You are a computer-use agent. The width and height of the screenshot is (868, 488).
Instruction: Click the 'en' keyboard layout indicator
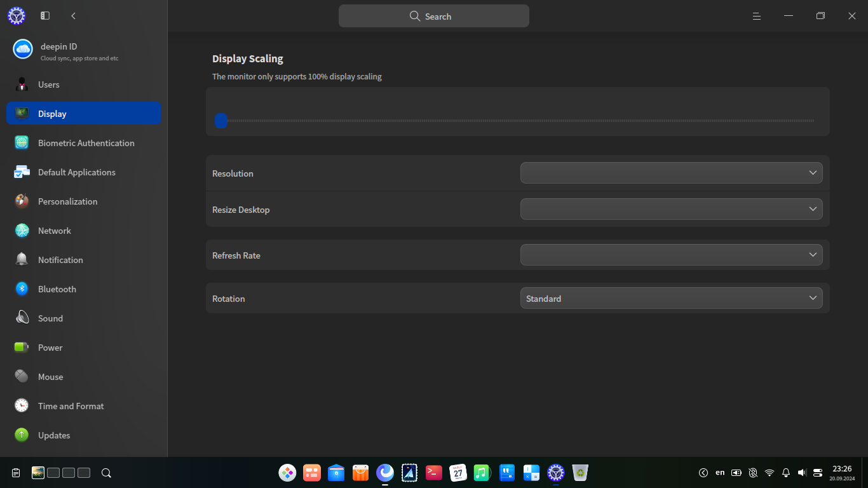[x=720, y=473]
